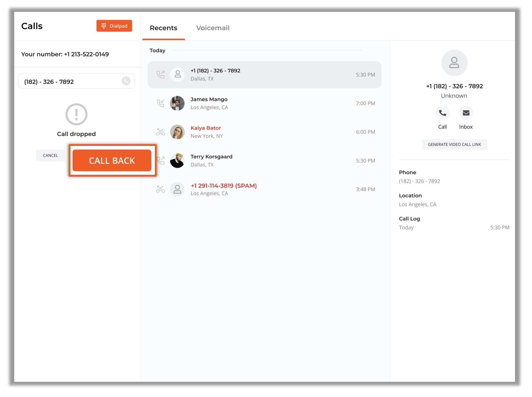Click Kaiya Bator's profile photo

[177, 132]
